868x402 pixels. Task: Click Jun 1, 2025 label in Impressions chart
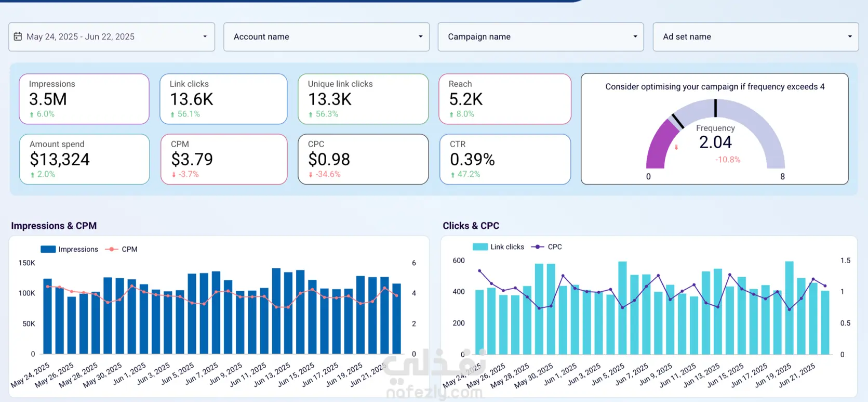[x=130, y=373]
